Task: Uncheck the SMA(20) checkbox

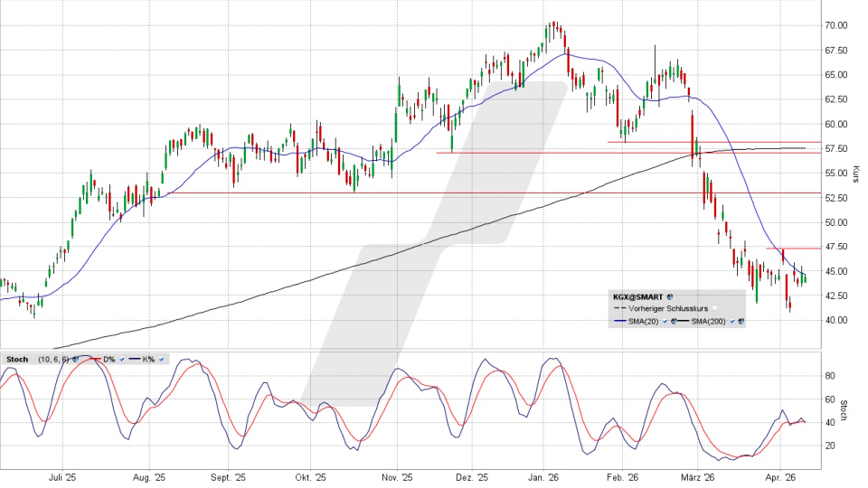Action: click(x=665, y=321)
